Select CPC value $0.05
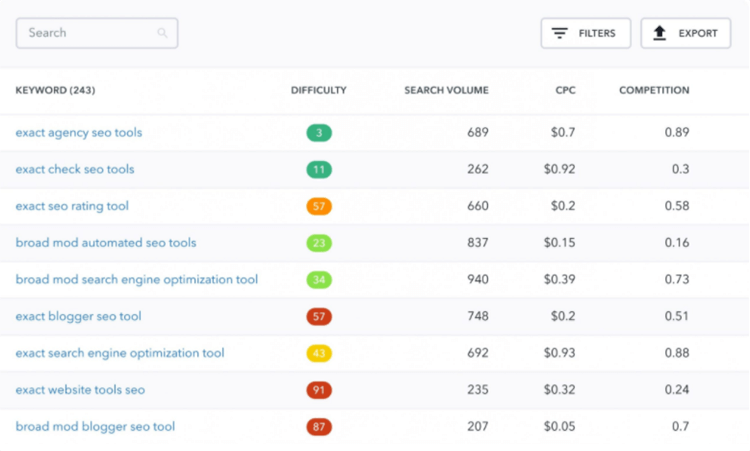Viewport: 750px width, 451px height. 560,427
